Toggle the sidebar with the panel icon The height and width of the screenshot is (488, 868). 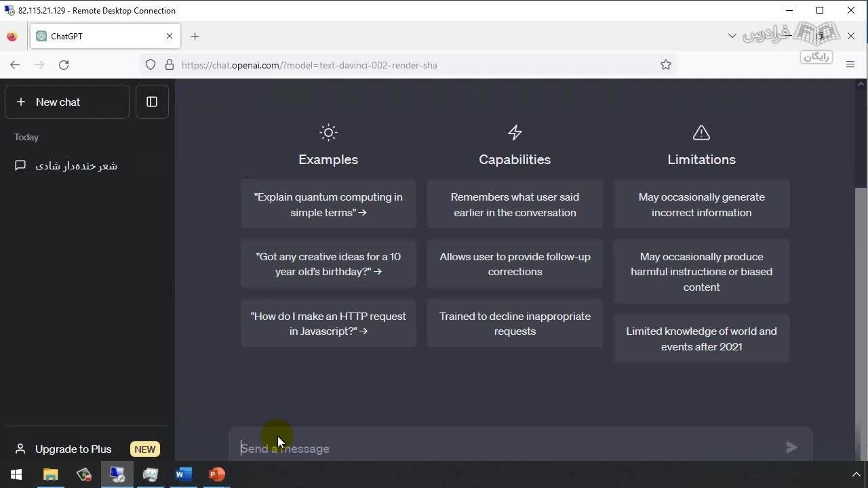click(152, 102)
